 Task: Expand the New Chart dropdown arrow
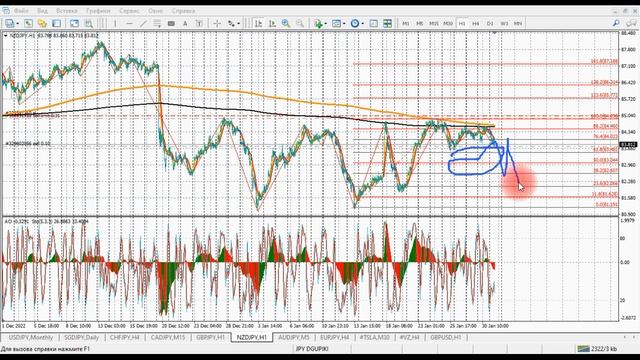[x=17, y=24]
